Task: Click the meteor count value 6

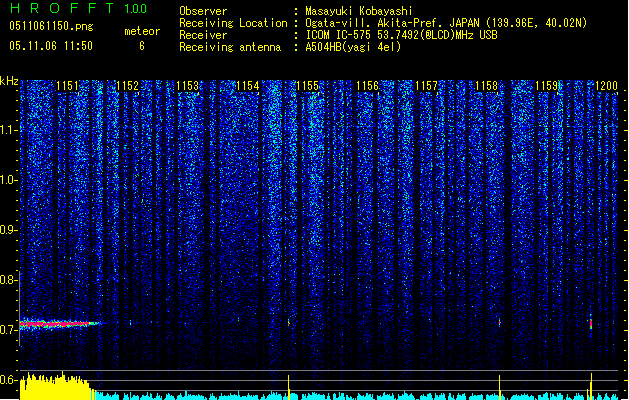Action: tap(142, 46)
